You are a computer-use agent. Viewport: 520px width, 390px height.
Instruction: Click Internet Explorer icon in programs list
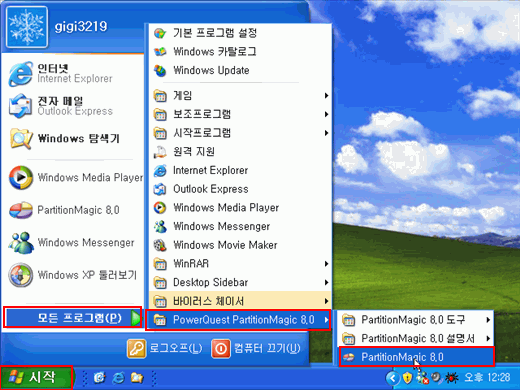(160, 170)
